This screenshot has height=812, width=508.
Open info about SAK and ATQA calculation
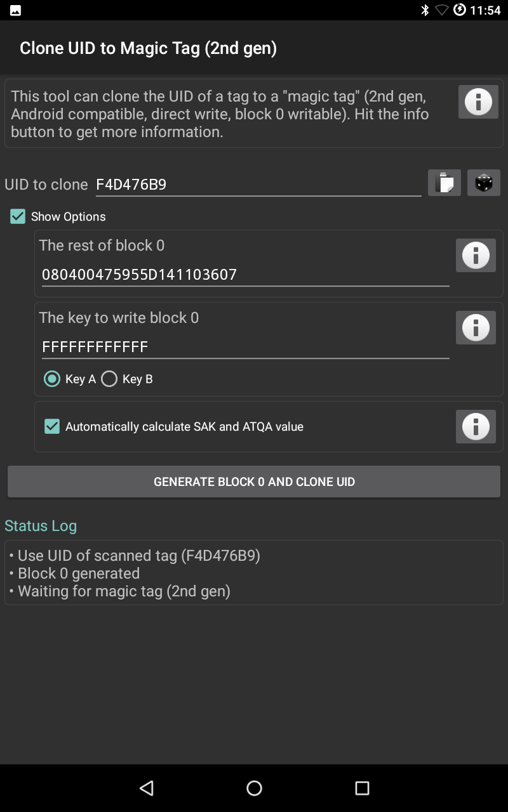click(476, 426)
